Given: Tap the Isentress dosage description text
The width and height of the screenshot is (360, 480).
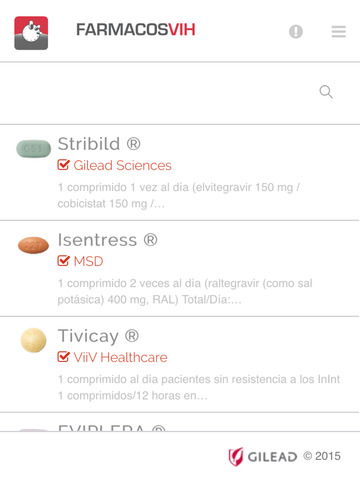Looking at the screenshot, I should (185, 291).
